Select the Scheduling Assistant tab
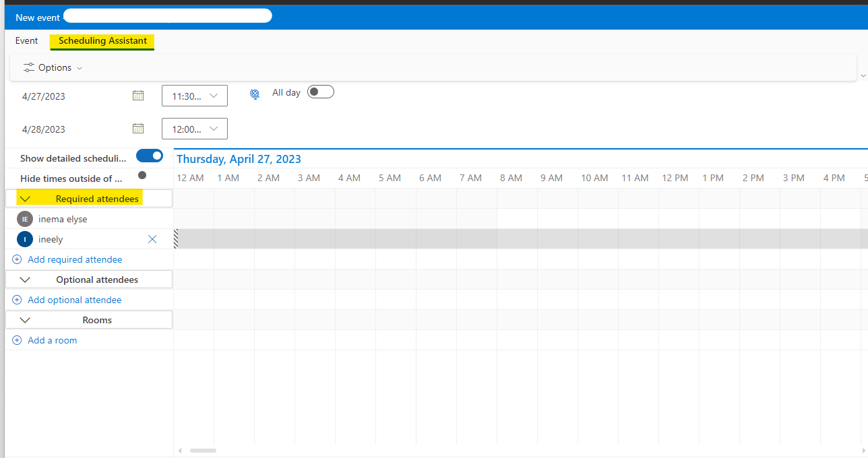This screenshot has height=458, width=868. coord(102,40)
